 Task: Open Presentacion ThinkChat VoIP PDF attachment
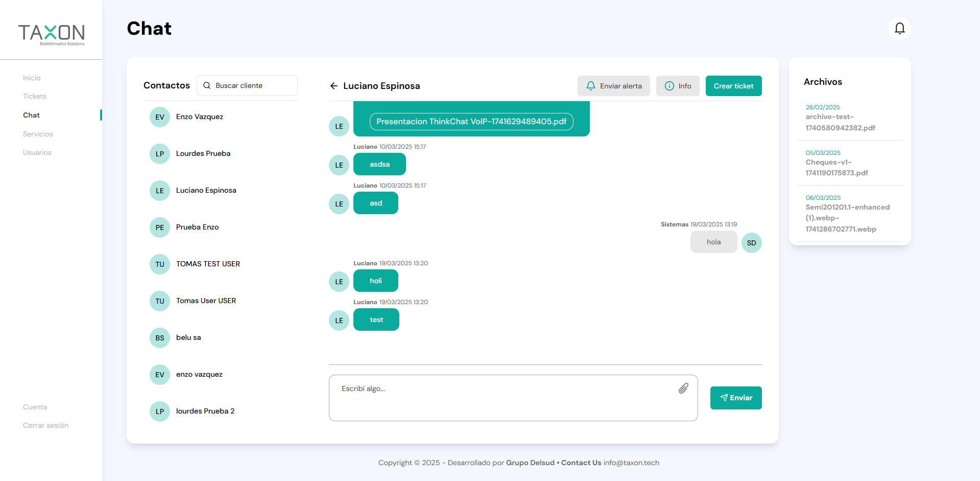click(471, 122)
